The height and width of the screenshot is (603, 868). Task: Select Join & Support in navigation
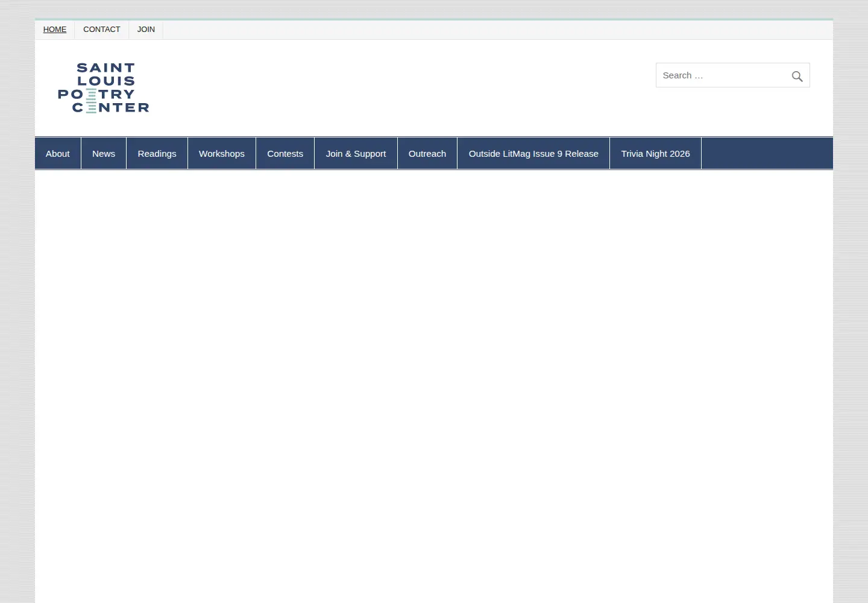click(356, 154)
